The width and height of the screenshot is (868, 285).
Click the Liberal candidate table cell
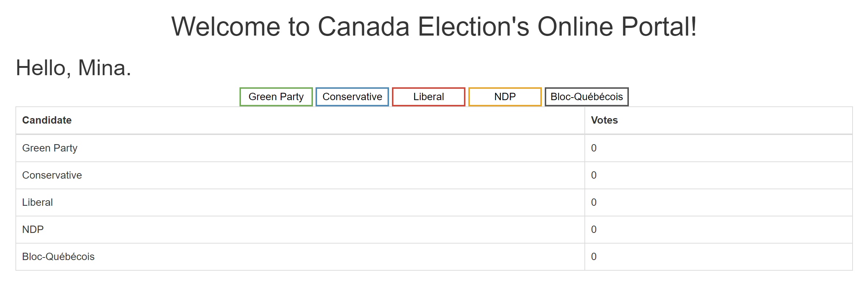(x=300, y=202)
